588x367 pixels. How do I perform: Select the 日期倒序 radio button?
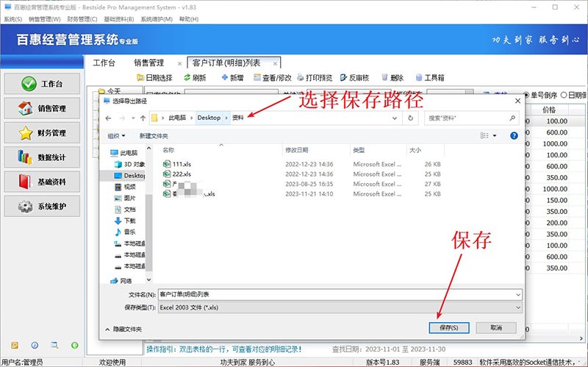pos(564,96)
